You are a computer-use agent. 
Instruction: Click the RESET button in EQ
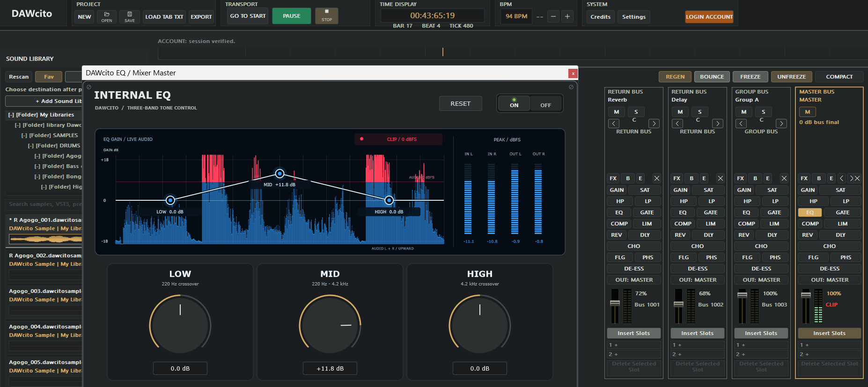[460, 103]
